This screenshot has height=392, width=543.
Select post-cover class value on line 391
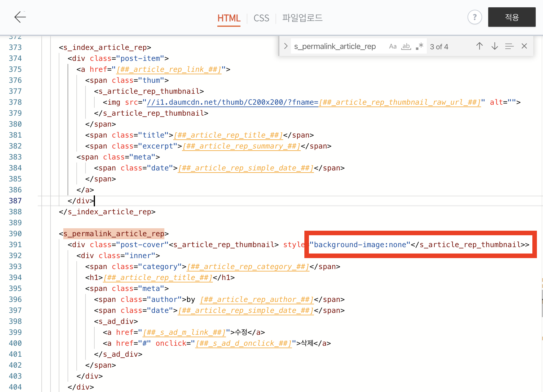pyautogui.click(x=142, y=245)
